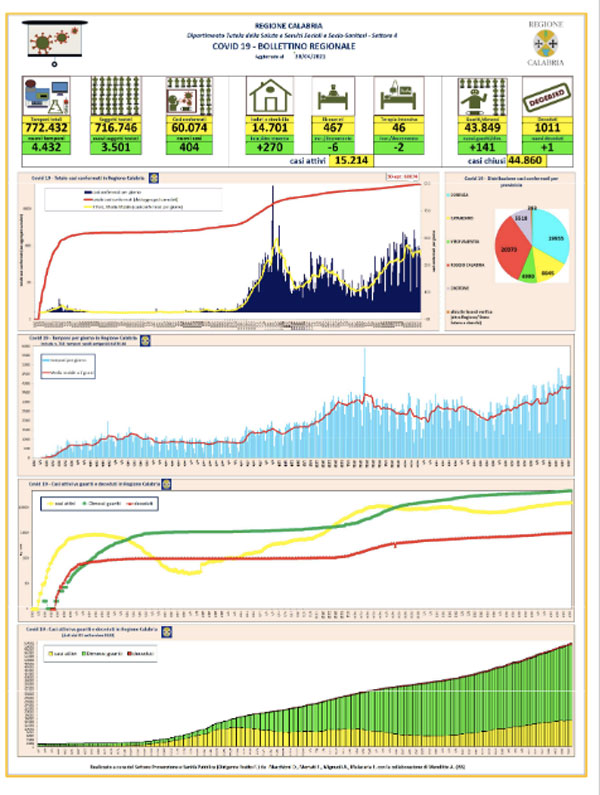
Task: Click the new tested subjects value 3.501
Action: pyautogui.click(x=116, y=148)
